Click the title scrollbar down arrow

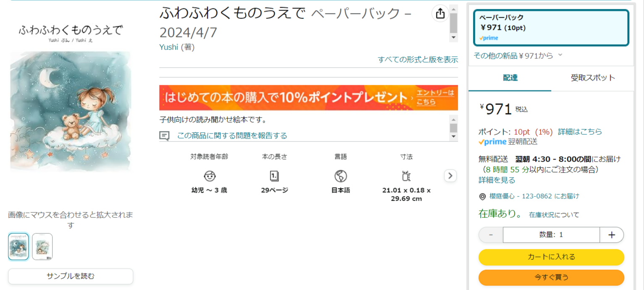453,38
